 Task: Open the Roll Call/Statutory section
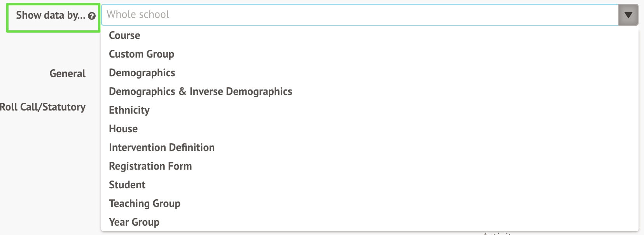(43, 107)
